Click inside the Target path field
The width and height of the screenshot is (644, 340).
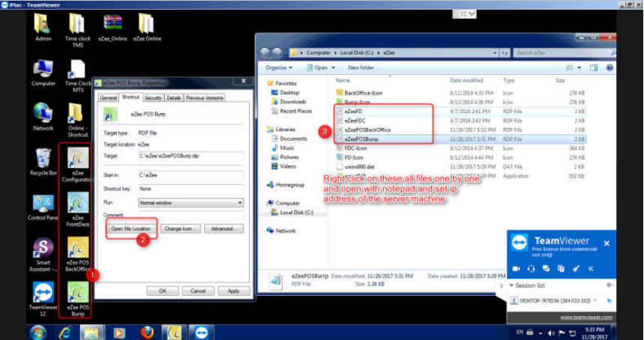190,157
